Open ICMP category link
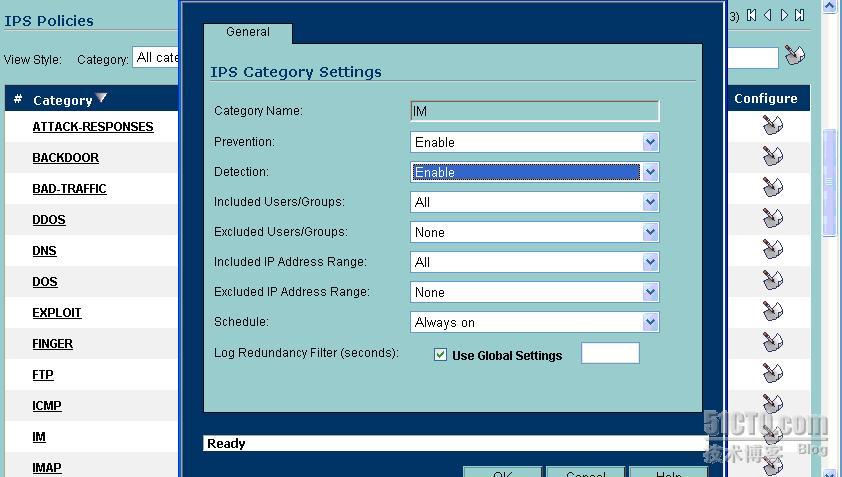The height and width of the screenshot is (477, 842). [x=47, y=406]
